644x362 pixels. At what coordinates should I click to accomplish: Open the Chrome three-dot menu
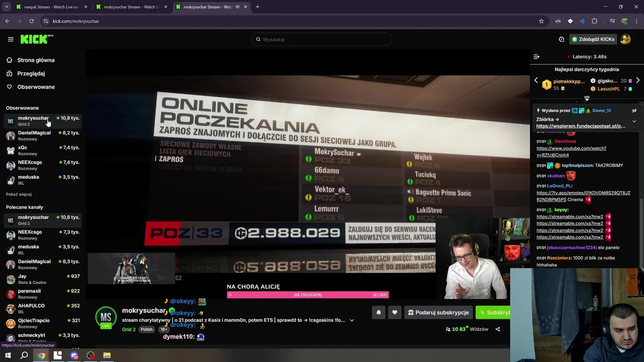pos(636,21)
